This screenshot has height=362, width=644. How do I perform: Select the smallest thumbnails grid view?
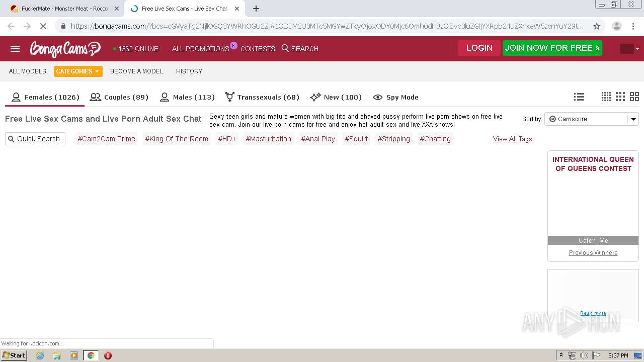[x=606, y=97]
